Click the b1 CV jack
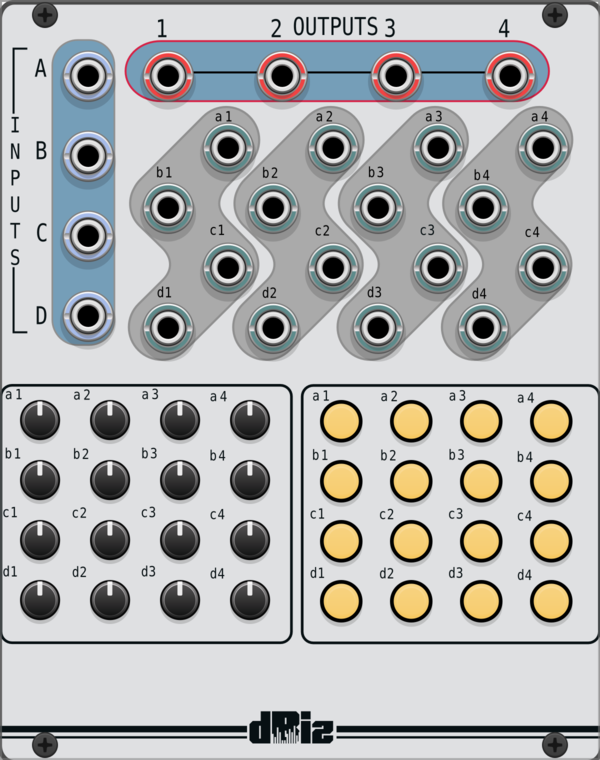The height and width of the screenshot is (760, 600). click(168, 208)
